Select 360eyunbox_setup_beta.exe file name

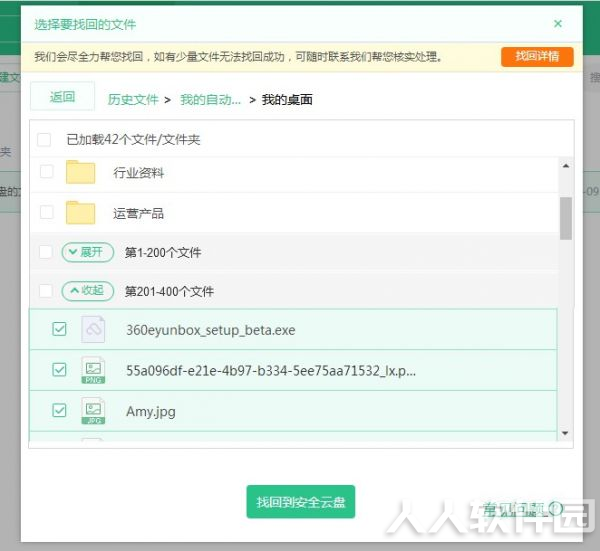coord(211,330)
